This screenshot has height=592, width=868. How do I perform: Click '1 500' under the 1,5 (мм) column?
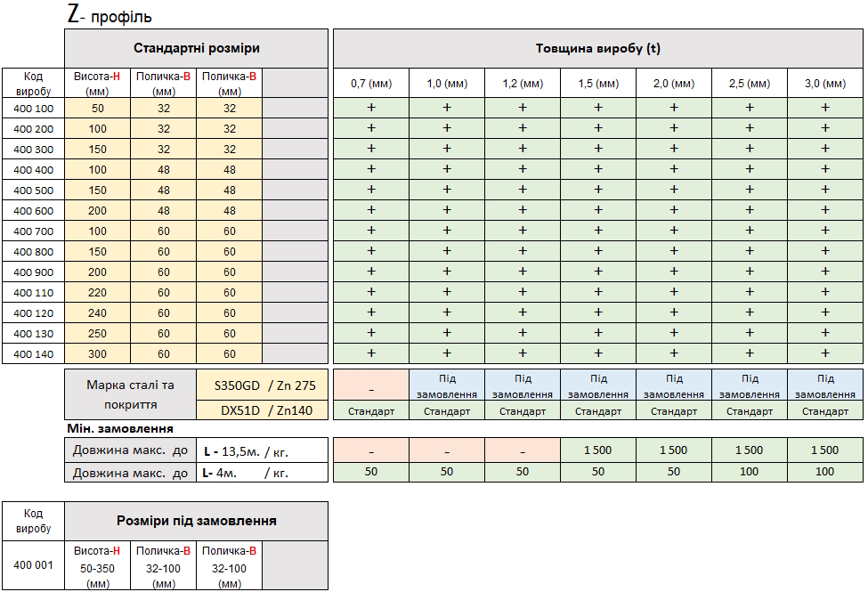tap(598, 450)
